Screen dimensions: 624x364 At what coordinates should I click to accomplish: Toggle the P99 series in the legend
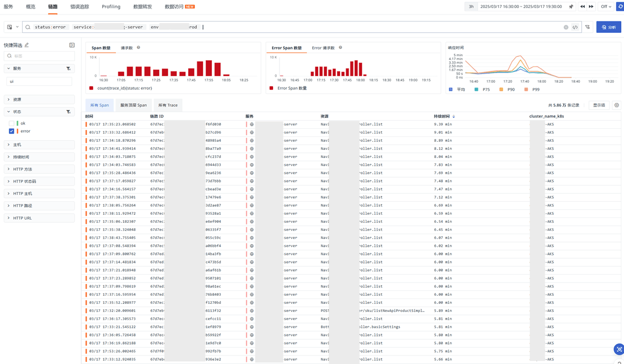pos(532,90)
